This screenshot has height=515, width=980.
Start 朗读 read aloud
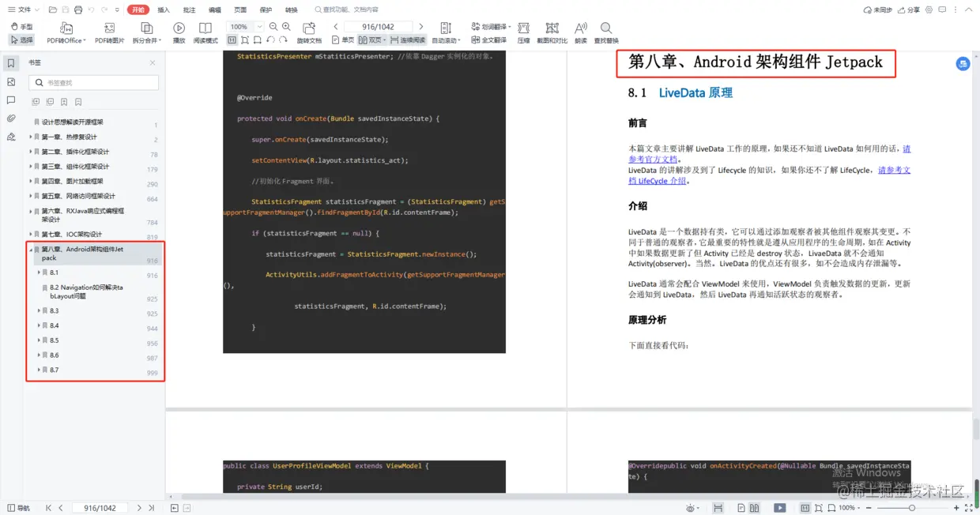click(x=581, y=33)
